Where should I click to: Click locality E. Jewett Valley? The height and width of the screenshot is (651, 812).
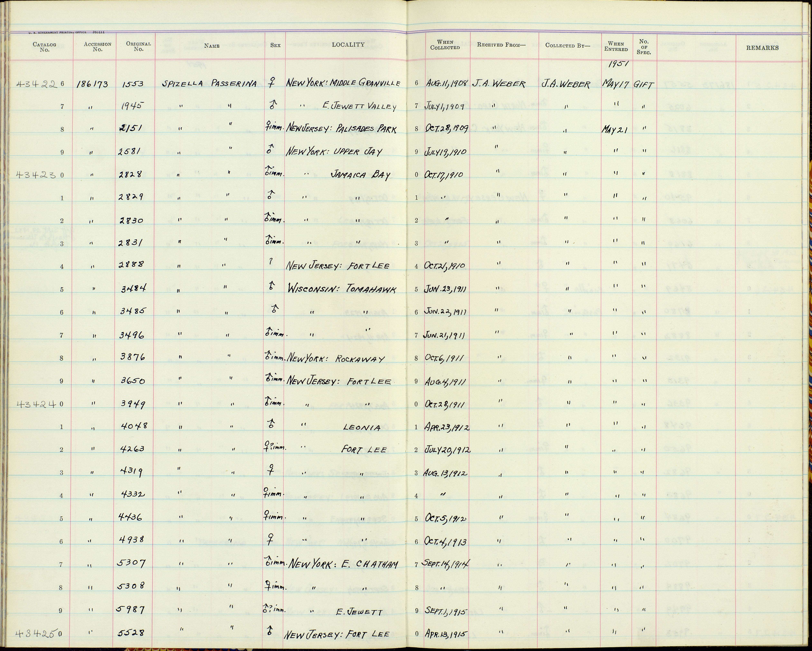pyautogui.click(x=360, y=107)
